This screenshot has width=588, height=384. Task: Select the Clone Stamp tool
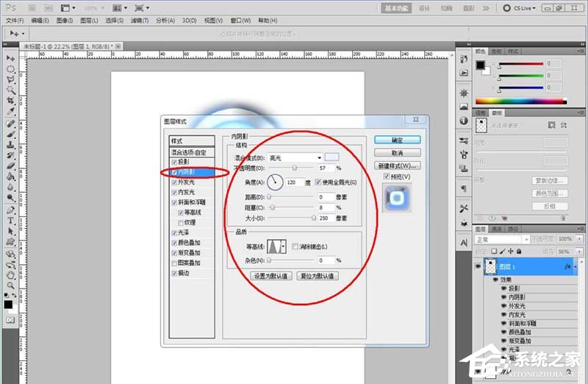tap(10, 144)
